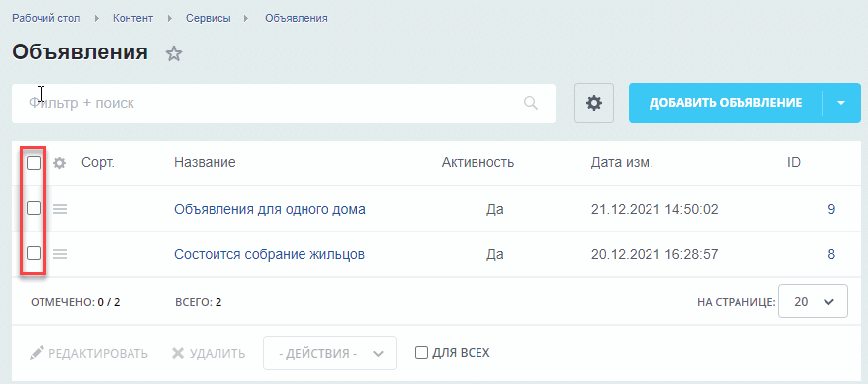The image size is (868, 384).
Task: Open the На странице 20 dropdown
Action: point(813,302)
